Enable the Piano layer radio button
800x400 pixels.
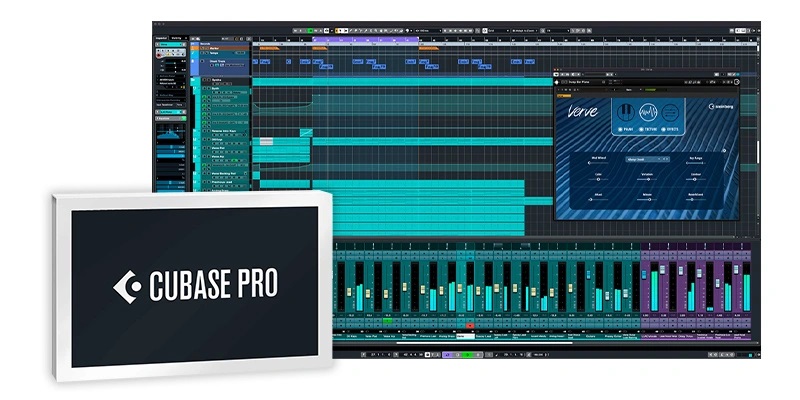point(620,129)
